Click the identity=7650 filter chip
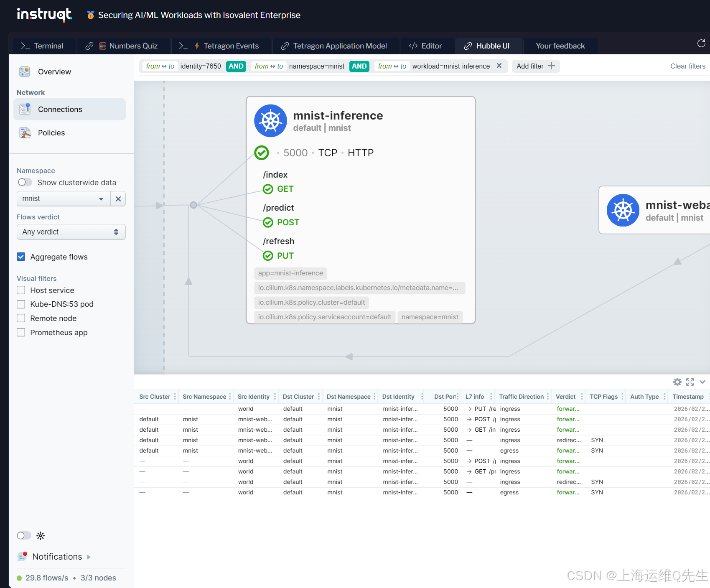This screenshot has width=710, height=588. tap(182, 66)
